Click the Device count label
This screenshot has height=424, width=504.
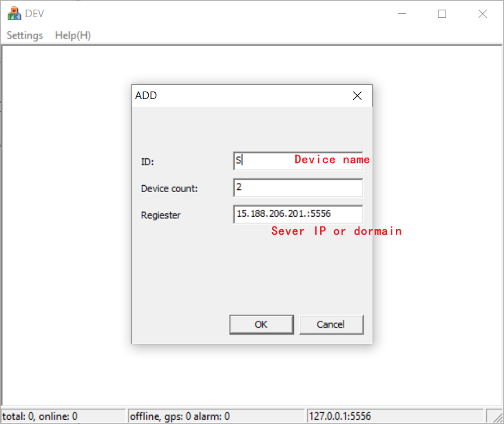coord(169,188)
